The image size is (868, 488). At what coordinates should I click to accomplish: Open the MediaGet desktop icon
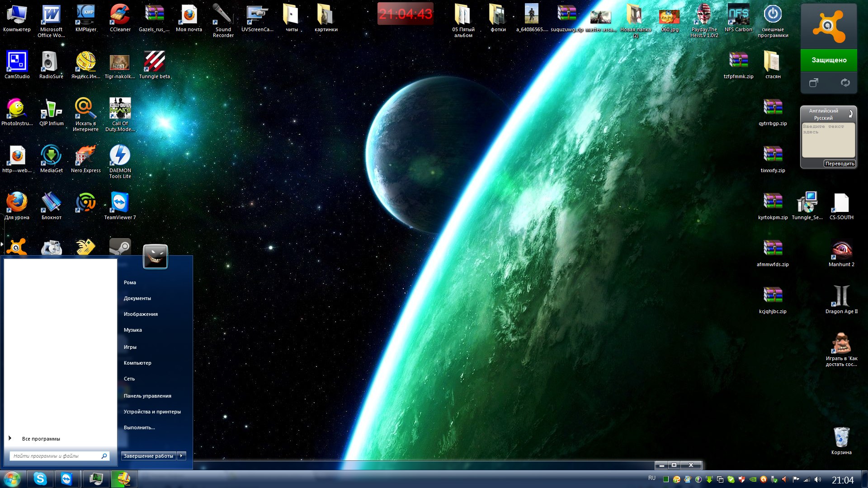pos(51,159)
